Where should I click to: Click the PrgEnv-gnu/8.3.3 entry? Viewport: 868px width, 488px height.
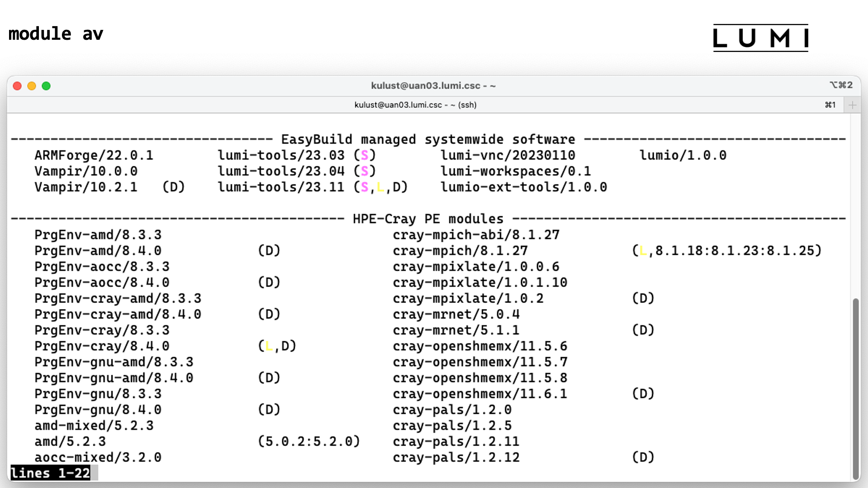tap(98, 394)
